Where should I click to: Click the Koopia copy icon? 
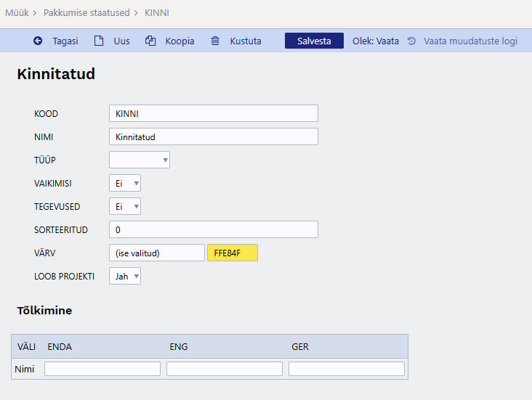click(150, 41)
